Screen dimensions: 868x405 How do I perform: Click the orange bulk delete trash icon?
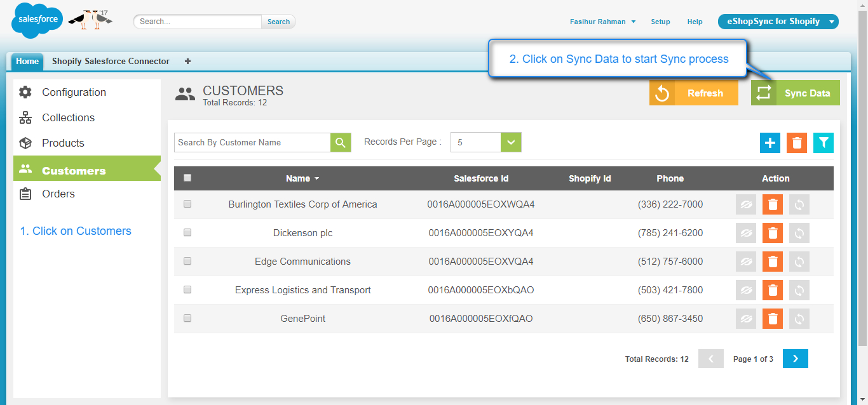tap(797, 143)
